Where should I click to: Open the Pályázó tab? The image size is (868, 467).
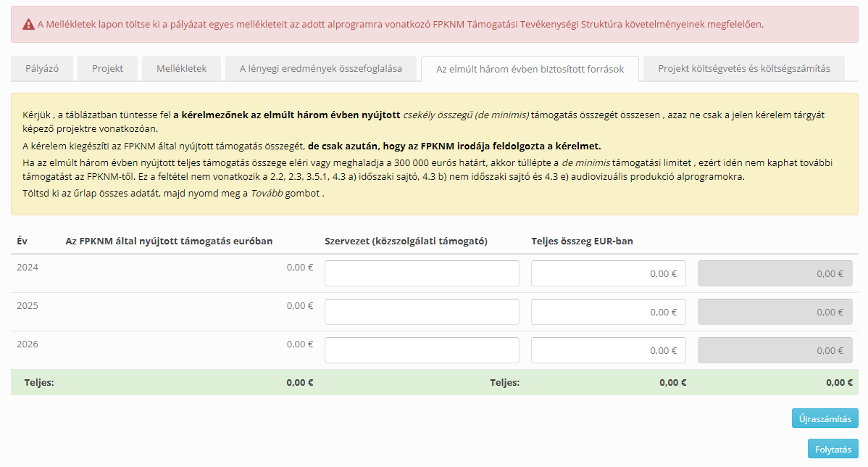point(42,68)
